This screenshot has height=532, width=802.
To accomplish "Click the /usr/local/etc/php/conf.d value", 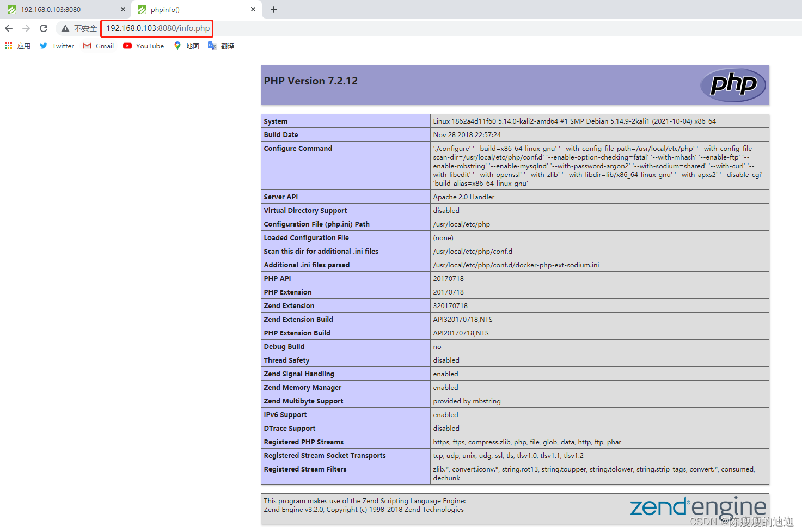I will [473, 251].
